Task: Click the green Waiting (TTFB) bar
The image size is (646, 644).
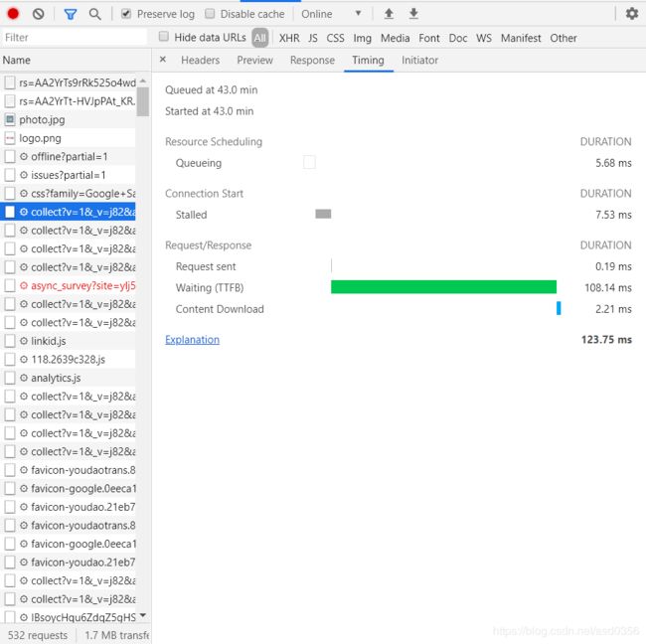Action: (x=443, y=287)
